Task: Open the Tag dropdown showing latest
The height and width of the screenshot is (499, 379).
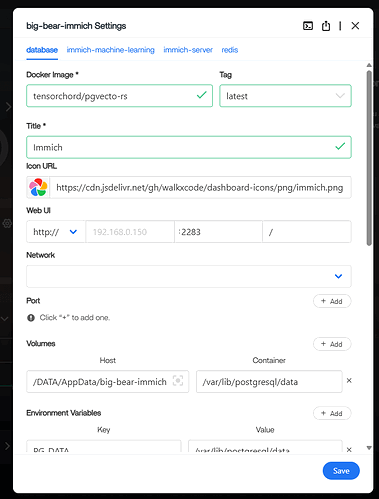Action: click(x=285, y=96)
